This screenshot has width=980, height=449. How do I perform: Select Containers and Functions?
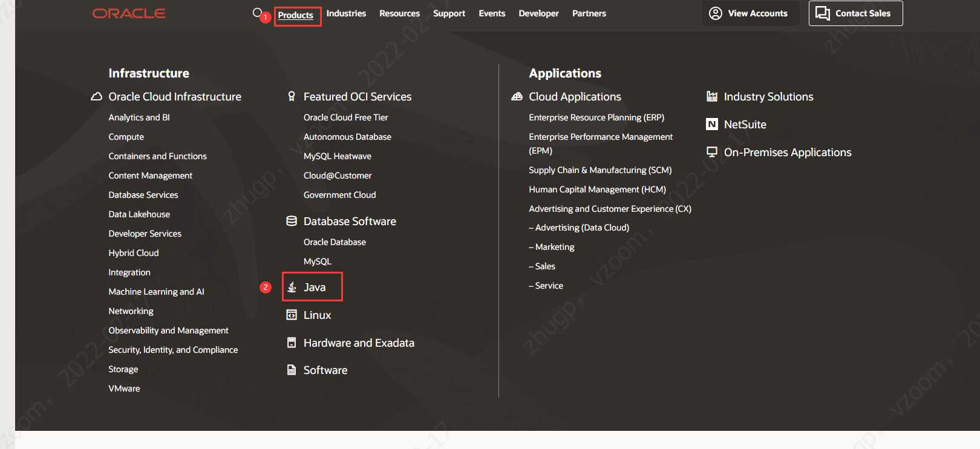(x=158, y=156)
